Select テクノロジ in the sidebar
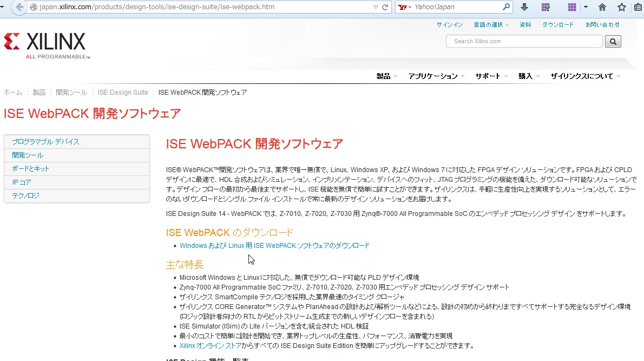This screenshot has width=644, height=361. point(77,196)
